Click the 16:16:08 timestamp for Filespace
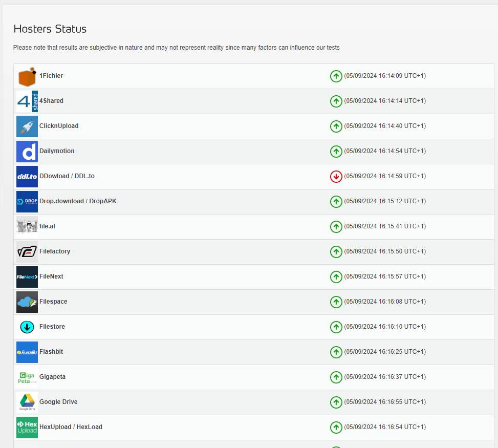498x448 pixels. point(385,302)
